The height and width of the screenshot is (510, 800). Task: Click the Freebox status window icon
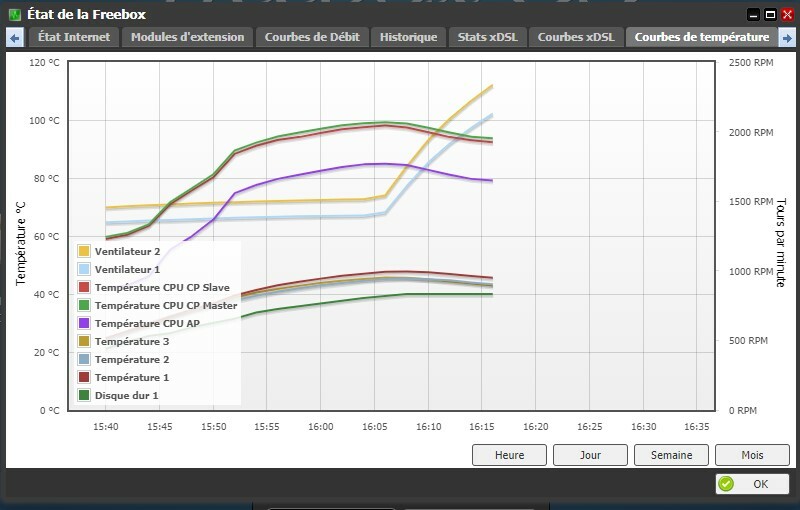pos(15,14)
